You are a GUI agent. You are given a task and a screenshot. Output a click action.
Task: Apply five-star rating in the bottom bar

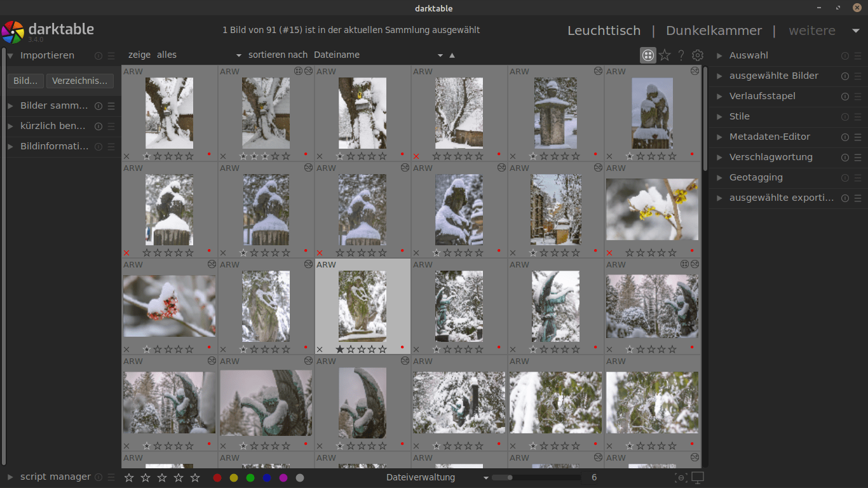point(195,478)
